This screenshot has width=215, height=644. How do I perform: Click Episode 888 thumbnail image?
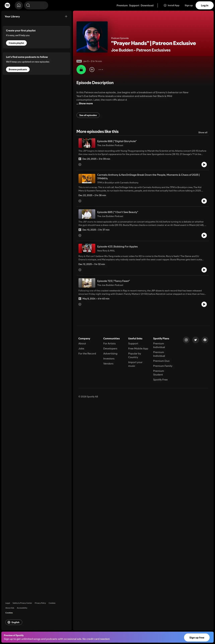coord(87,143)
